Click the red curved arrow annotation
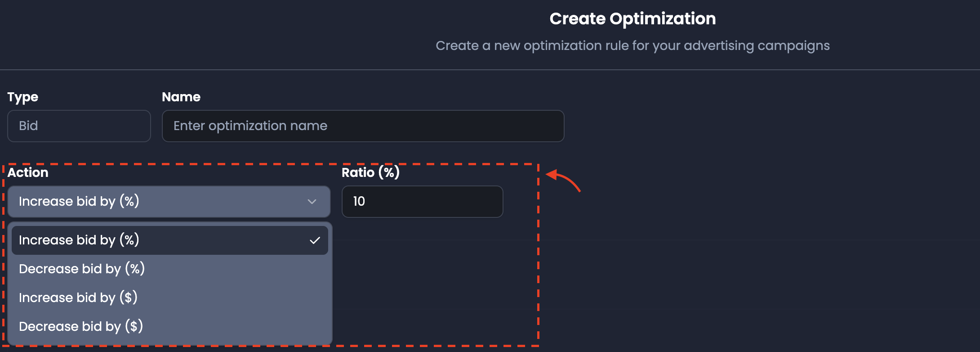The height and width of the screenshot is (352, 980). point(563,181)
